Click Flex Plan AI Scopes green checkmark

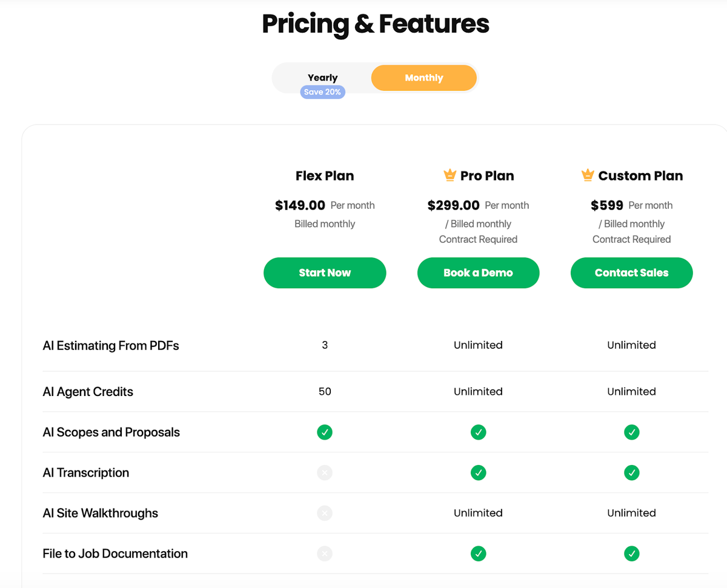[x=325, y=432]
